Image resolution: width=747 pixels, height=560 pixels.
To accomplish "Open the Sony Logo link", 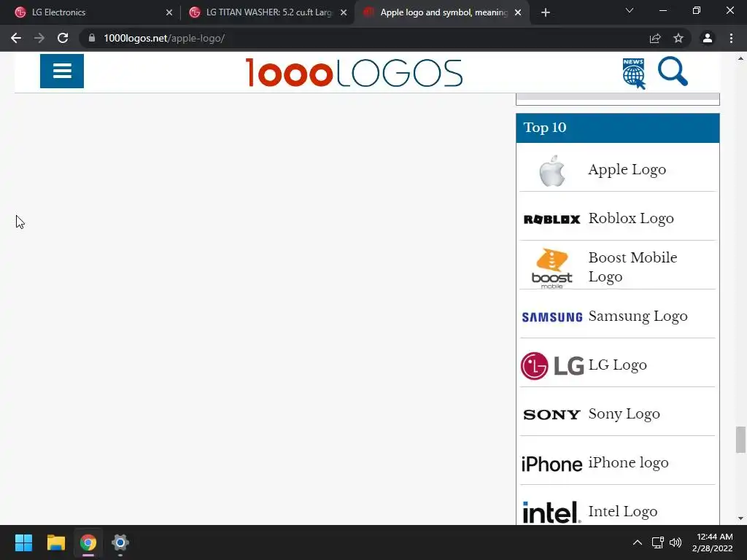I will pyautogui.click(x=624, y=414).
